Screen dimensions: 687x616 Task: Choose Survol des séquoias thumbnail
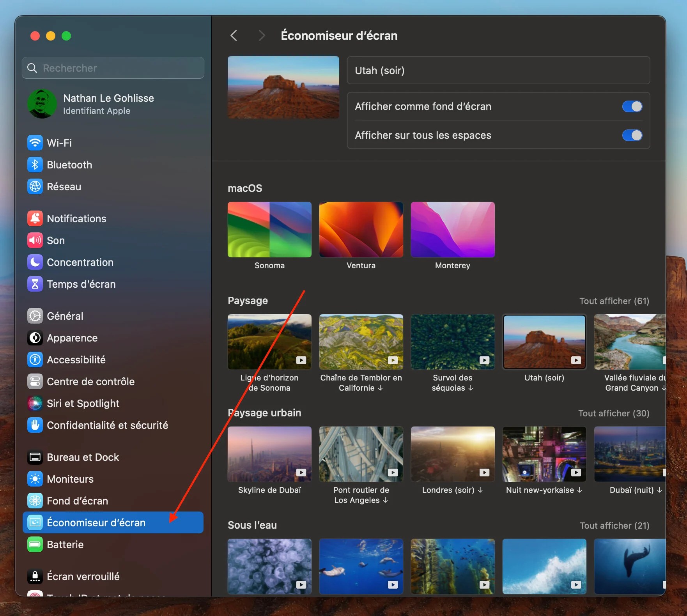(x=453, y=342)
